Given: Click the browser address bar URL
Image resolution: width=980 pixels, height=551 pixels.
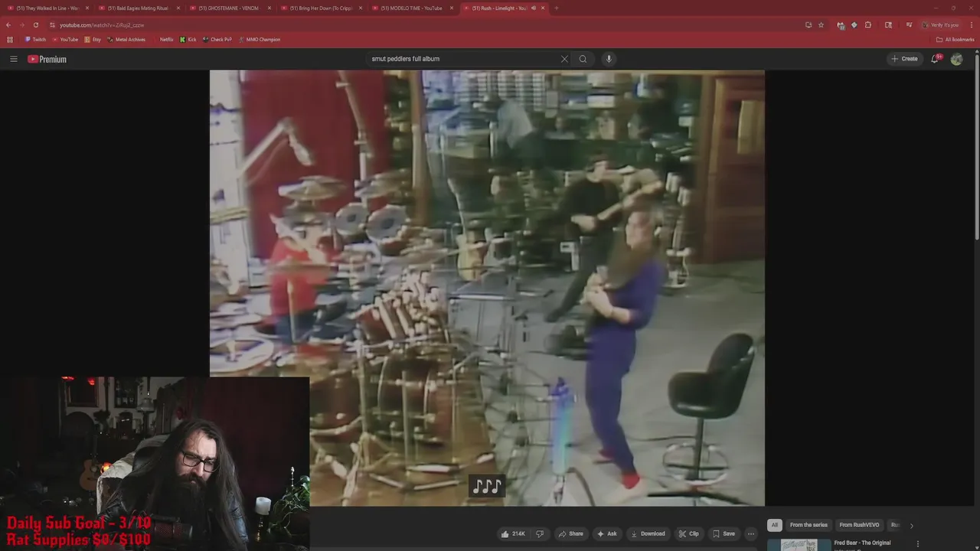Looking at the screenshot, I should pos(102,24).
